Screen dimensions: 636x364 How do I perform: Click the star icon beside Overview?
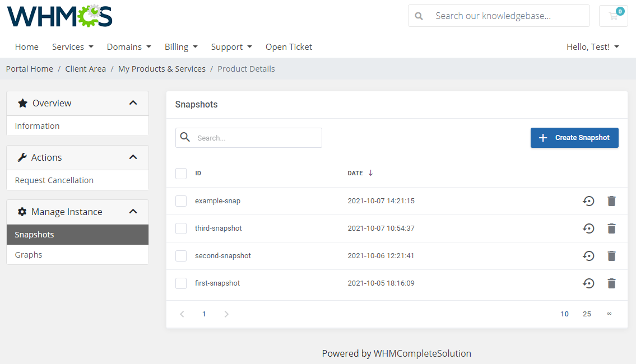(x=22, y=103)
